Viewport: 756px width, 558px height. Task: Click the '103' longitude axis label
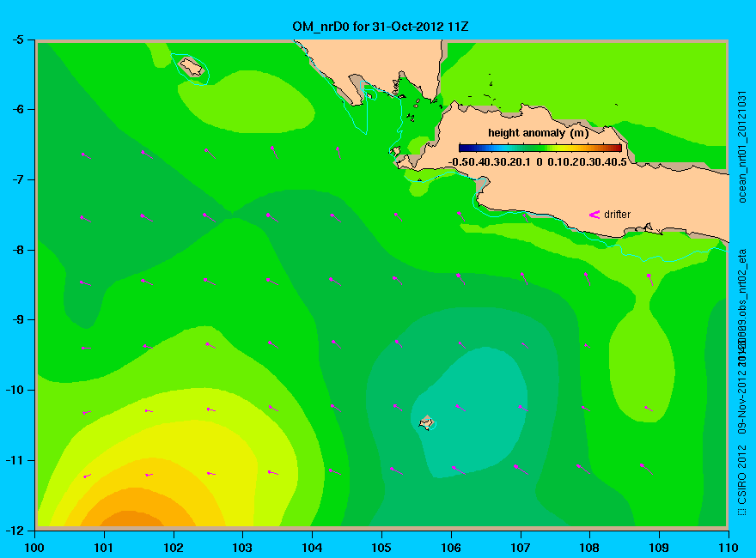(x=242, y=548)
